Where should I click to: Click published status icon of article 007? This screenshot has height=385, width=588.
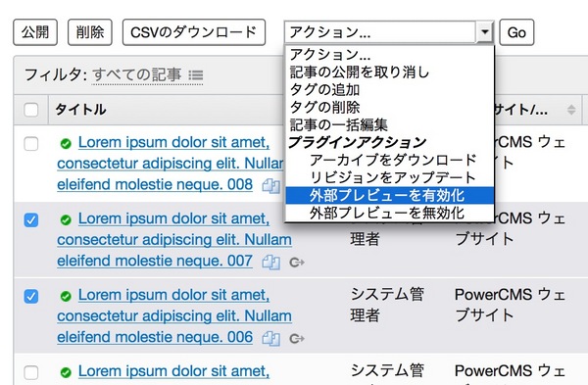tap(66, 219)
